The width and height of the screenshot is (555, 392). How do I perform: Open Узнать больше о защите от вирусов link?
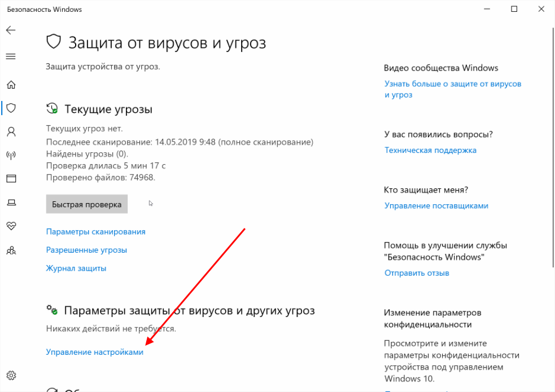453,89
